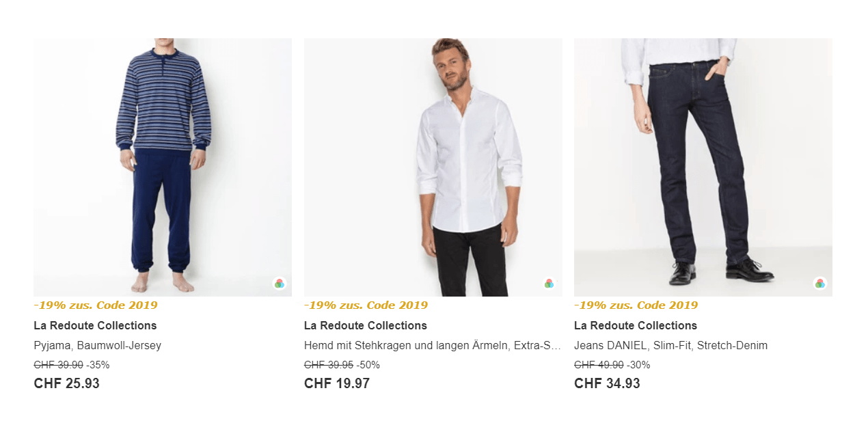Click crossed-out CHF 39.90 original price

tap(58, 365)
